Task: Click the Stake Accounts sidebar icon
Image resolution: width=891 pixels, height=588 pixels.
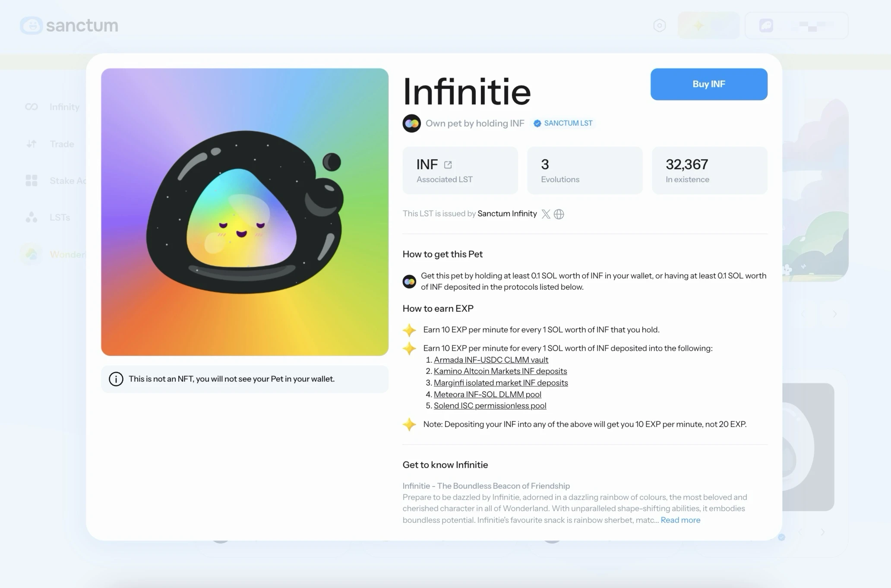Action: (31, 180)
